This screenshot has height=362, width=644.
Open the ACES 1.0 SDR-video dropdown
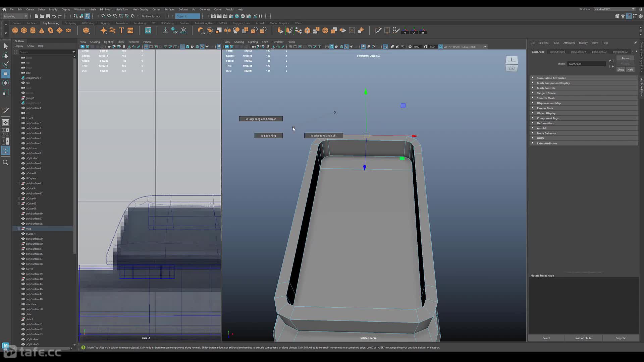[x=465, y=47]
